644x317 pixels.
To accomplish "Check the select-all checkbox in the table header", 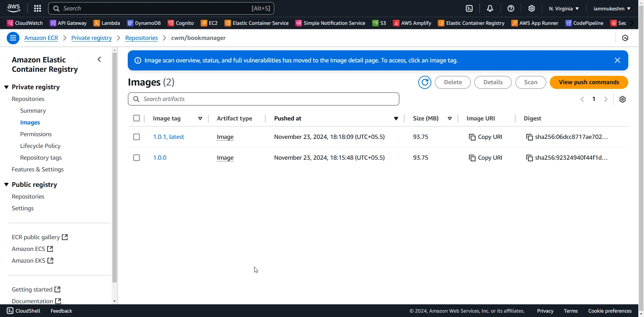I will 137,118.
